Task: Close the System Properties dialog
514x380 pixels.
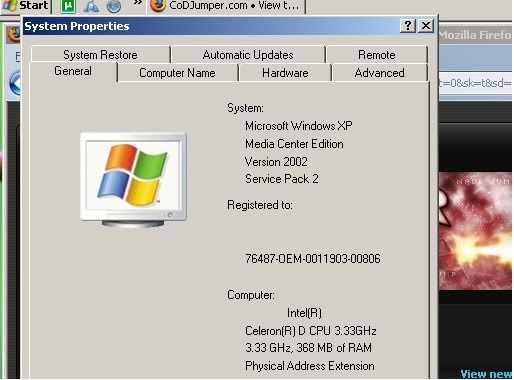Action: coord(426,26)
